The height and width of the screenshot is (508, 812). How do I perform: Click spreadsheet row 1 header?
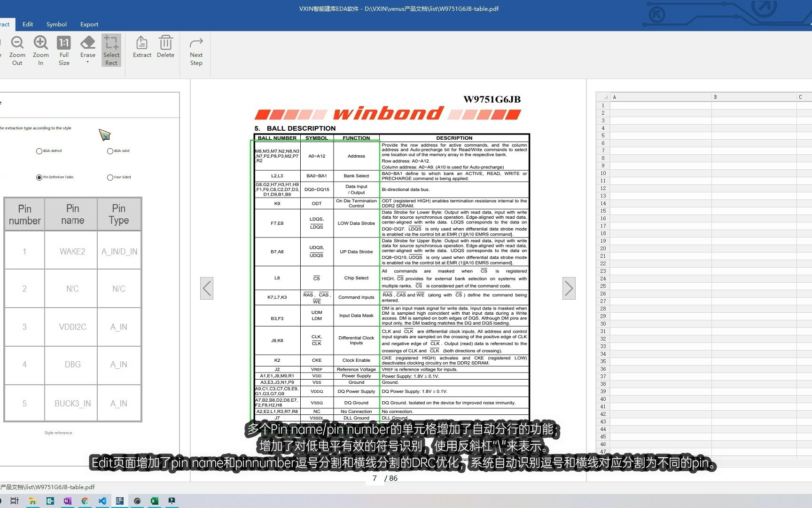[x=603, y=105]
